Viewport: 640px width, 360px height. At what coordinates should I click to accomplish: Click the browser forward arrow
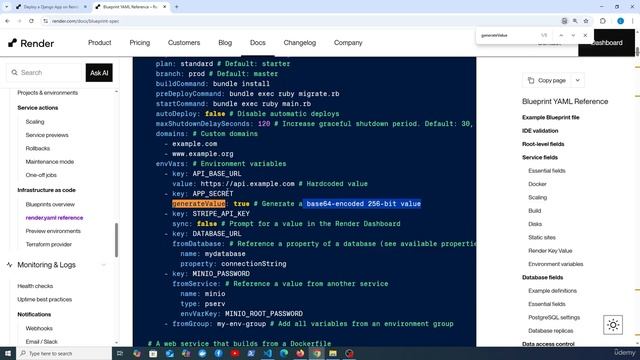point(19,21)
